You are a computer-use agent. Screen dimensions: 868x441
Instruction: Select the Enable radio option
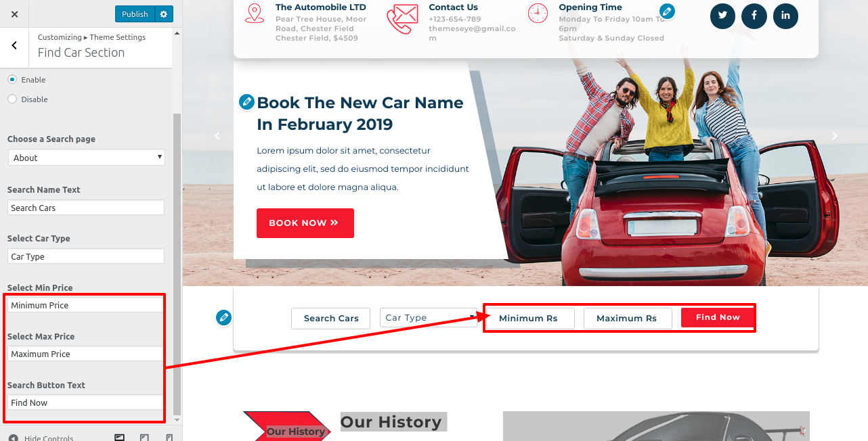12,79
